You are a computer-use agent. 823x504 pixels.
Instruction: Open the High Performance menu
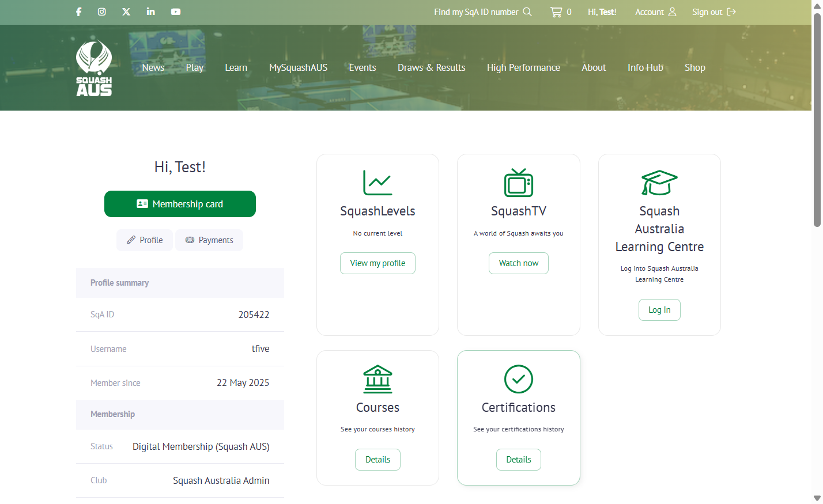[523, 67]
